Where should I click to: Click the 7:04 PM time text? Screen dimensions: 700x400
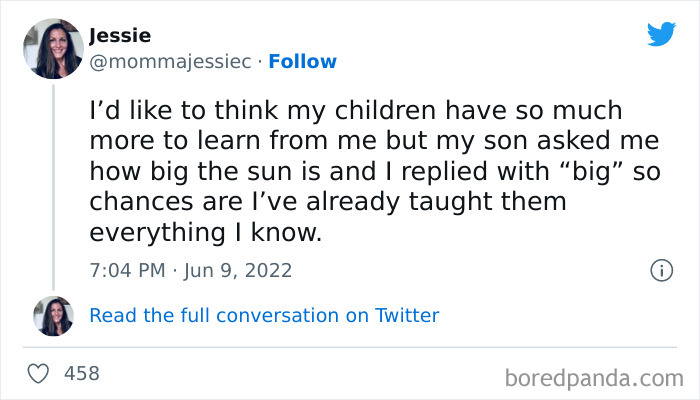coord(126,270)
